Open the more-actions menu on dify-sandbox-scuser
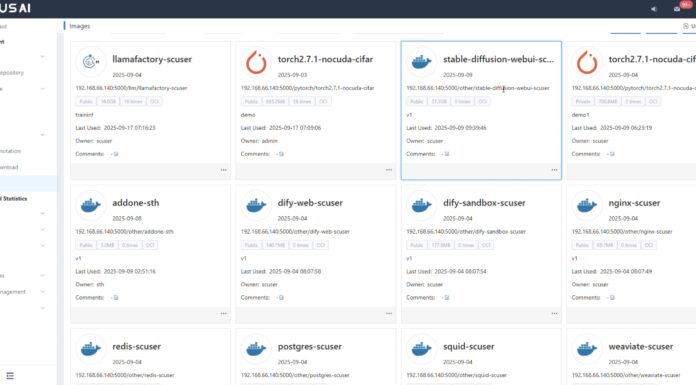Screen dimensions: 696x385 pyautogui.click(x=554, y=314)
